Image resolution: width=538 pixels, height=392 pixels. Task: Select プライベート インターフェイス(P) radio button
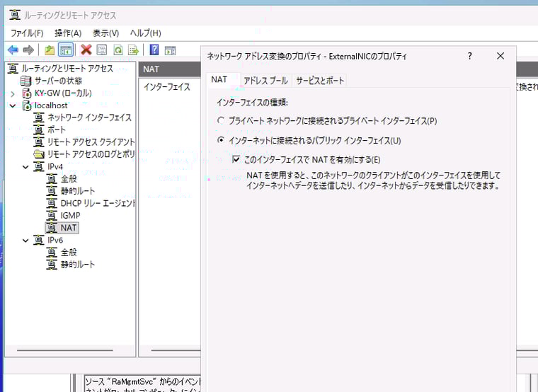coord(221,121)
